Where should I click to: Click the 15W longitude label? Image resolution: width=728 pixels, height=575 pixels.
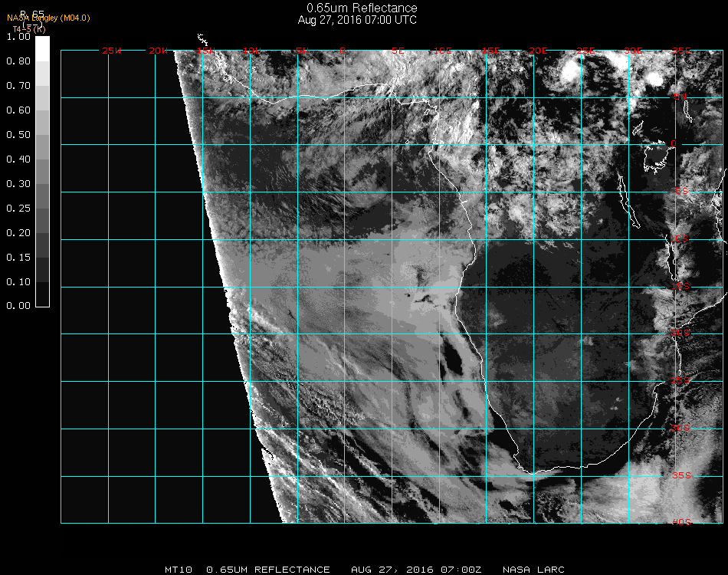pyautogui.click(x=206, y=51)
